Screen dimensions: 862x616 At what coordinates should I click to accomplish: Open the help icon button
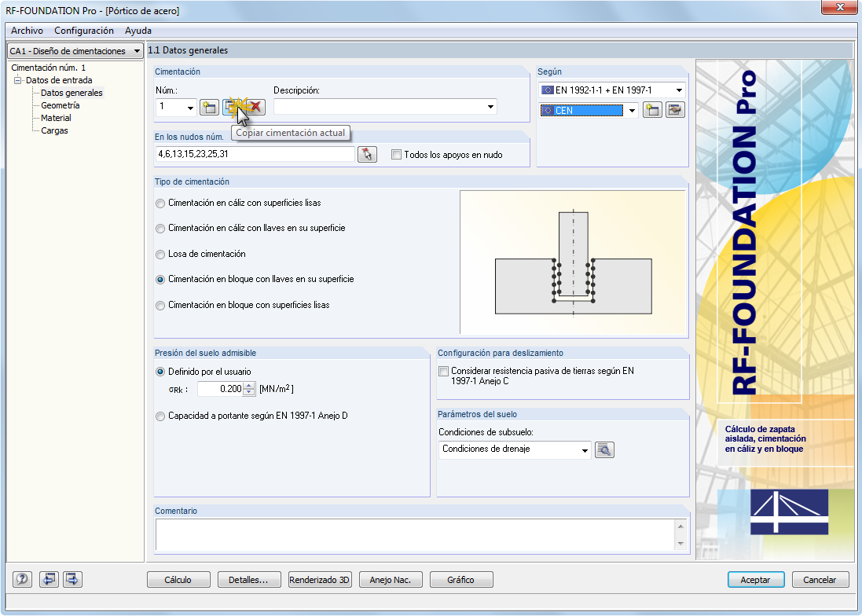tap(23, 579)
